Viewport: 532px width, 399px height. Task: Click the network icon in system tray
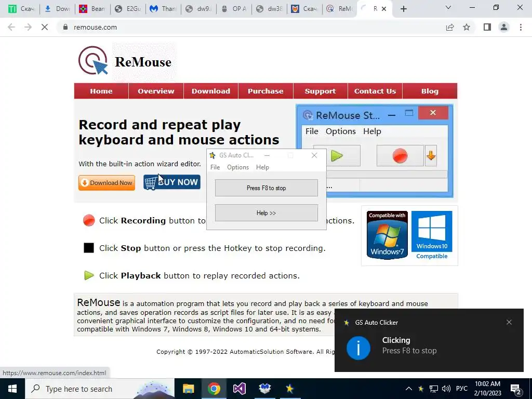click(x=434, y=389)
